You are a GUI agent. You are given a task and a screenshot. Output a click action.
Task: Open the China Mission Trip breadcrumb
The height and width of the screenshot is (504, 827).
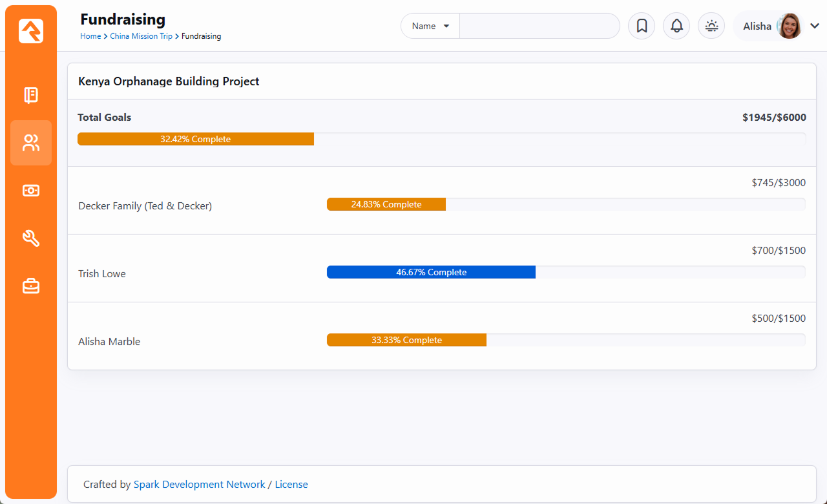click(x=141, y=36)
